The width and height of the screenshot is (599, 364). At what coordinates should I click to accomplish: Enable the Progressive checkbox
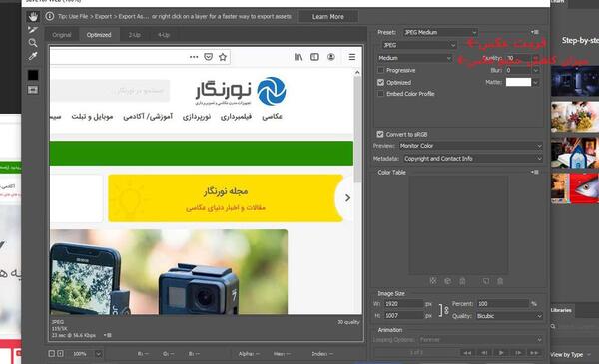click(x=381, y=70)
